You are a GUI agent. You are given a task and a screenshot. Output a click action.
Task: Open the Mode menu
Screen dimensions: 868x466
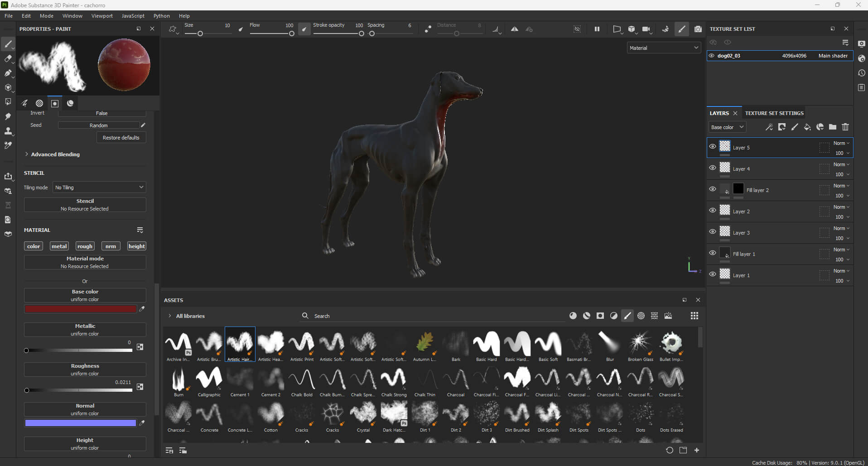(47, 16)
